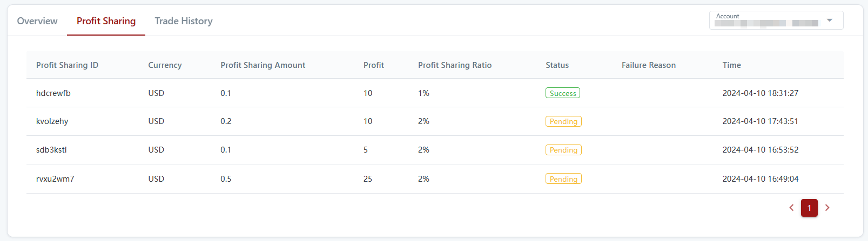
Task: Select the hdcrewfb profit sharing ID
Action: pos(53,93)
